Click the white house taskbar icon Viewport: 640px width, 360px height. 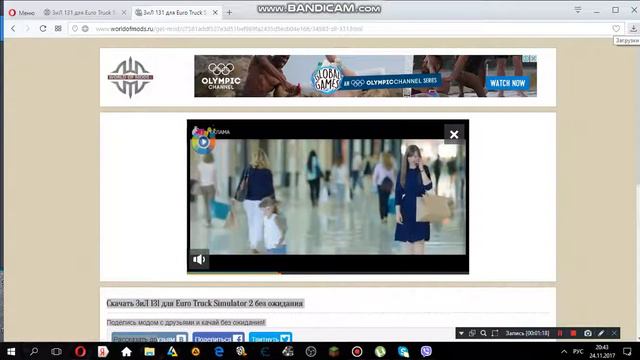pyautogui.click(x=127, y=351)
